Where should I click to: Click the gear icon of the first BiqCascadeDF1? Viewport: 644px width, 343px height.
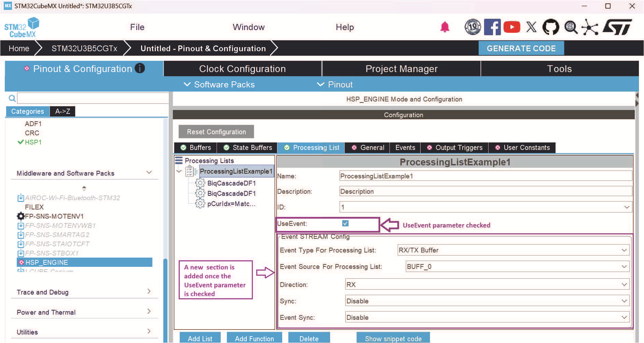[200, 183]
